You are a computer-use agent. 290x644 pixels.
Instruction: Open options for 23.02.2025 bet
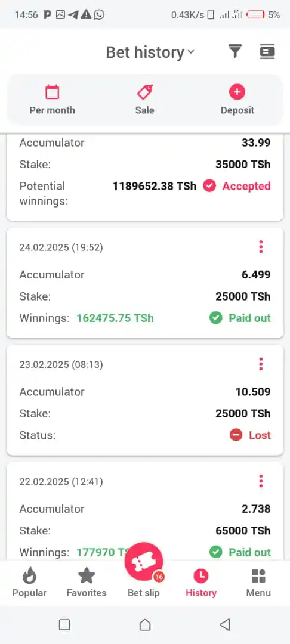261,364
